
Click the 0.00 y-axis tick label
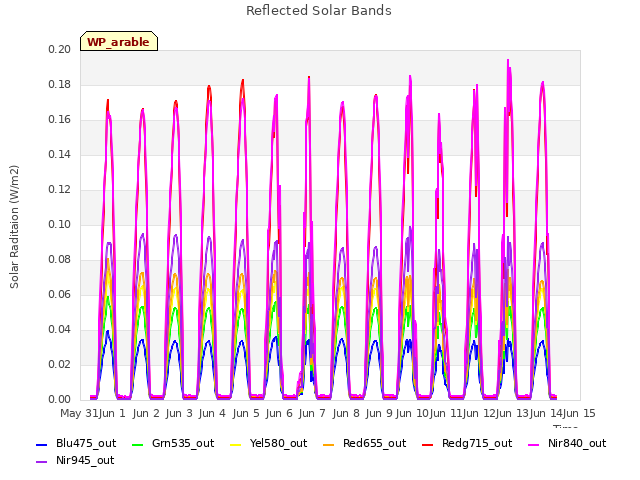(x=60, y=399)
